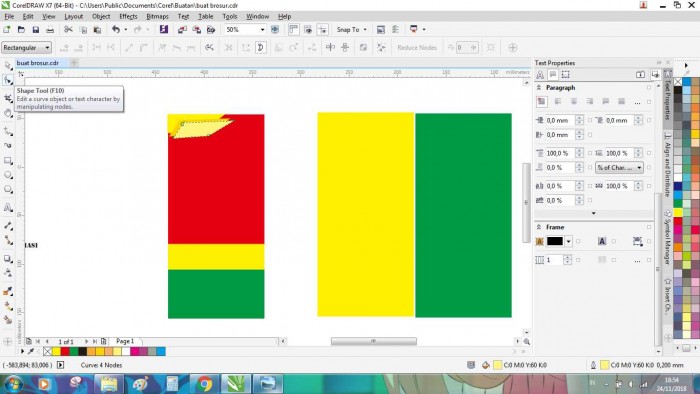
Task: Toggle the Show Guidelines button
Action: 322,29
